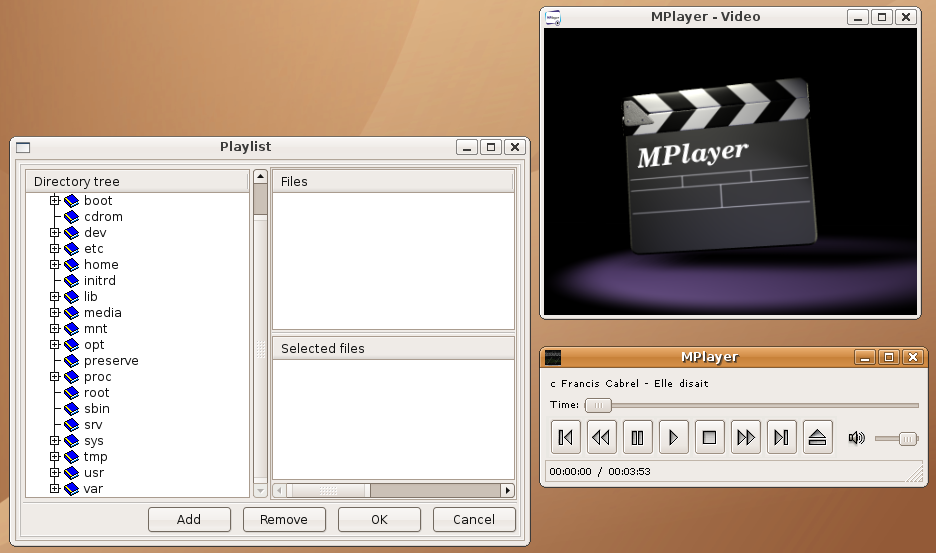Click the Files column header
This screenshot has height=553, width=936.
(x=393, y=182)
